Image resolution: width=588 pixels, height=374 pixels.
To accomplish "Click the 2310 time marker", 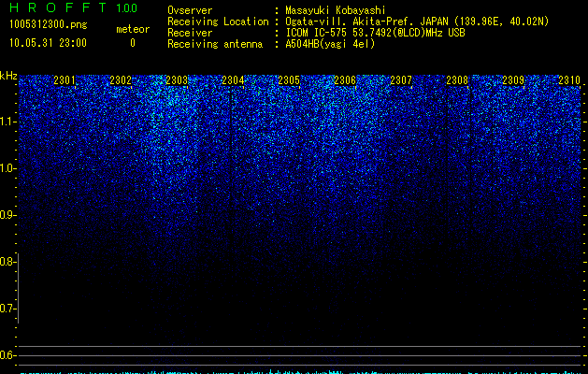I will [x=569, y=80].
